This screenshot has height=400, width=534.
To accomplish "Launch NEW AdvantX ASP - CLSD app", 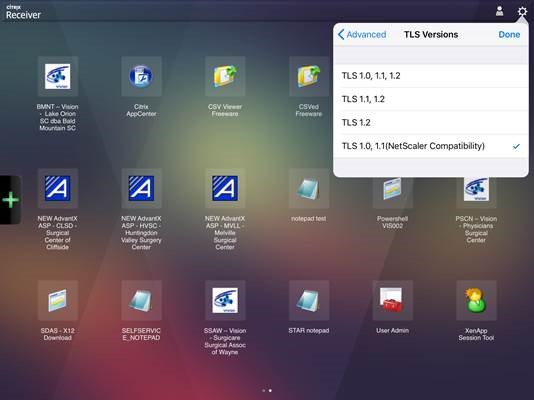I will click(58, 188).
